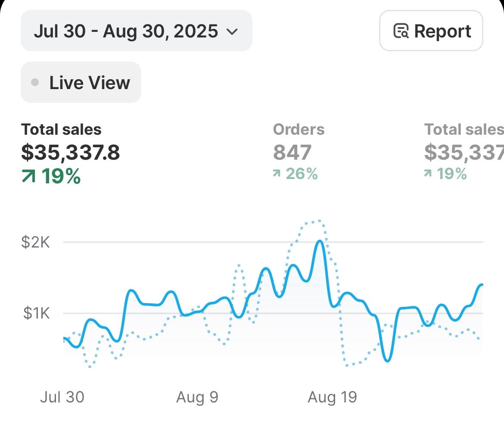This screenshot has height=430, width=504.
Task: Click the small up arrow in the rightmost card
Action: click(428, 174)
